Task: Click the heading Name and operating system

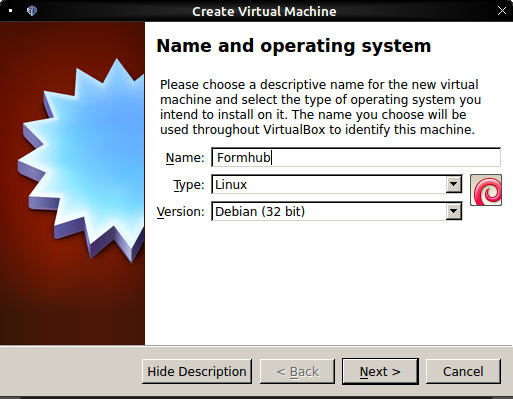Action: point(294,46)
